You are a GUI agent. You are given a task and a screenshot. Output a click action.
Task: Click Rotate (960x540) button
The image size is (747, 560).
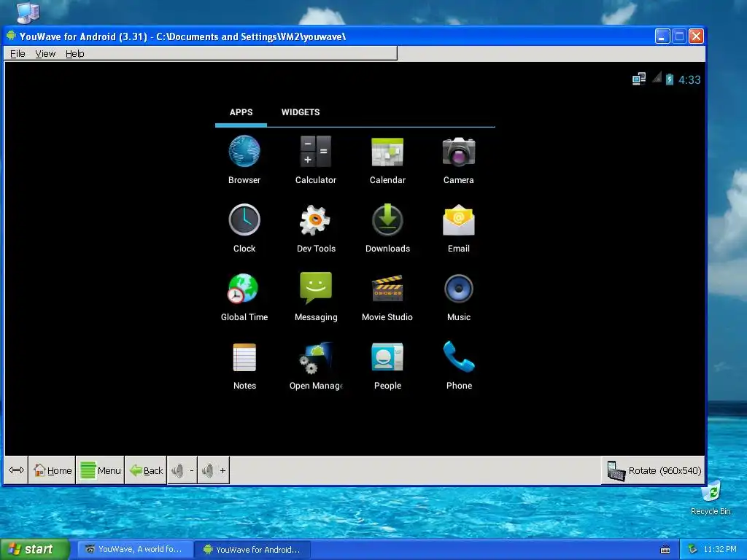(x=653, y=470)
